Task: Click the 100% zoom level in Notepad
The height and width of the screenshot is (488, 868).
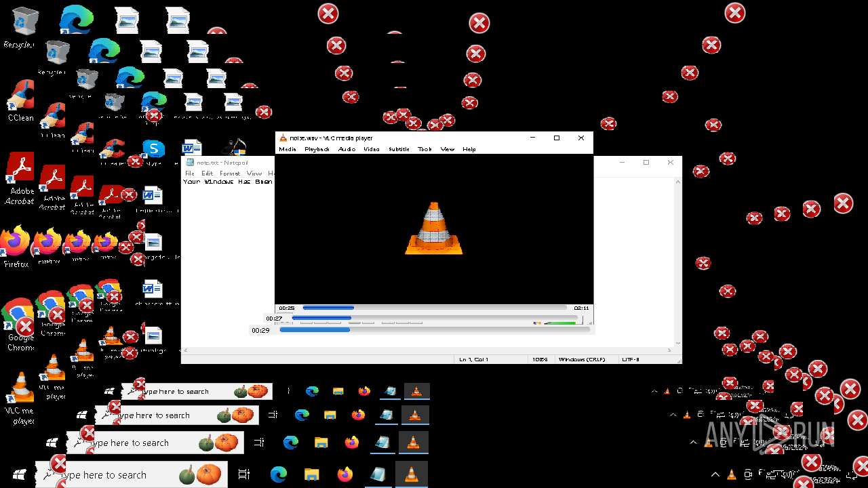Action: point(540,359)
